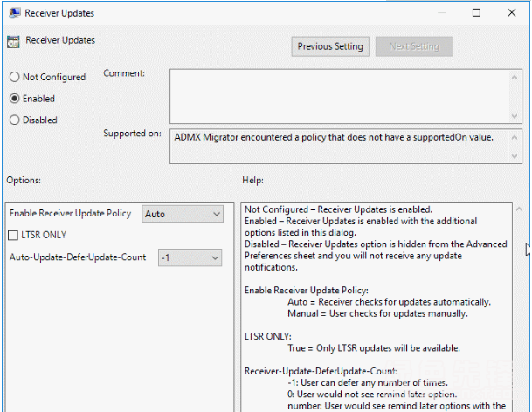The image size is (532, 412).
Task: Select the Not Configured radio button
Action: point(14,77)
